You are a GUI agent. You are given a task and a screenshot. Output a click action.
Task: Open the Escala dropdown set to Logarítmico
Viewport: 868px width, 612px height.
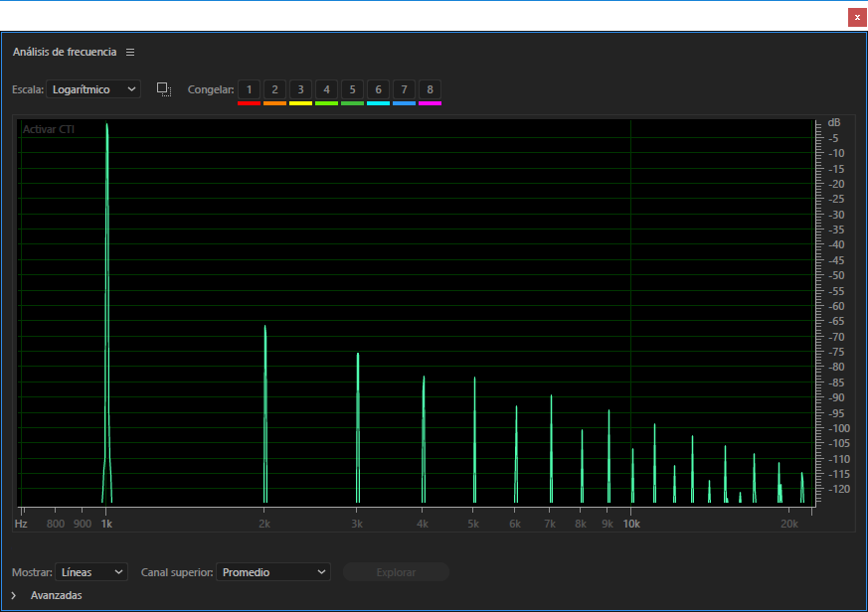click(x=94, y=89)
